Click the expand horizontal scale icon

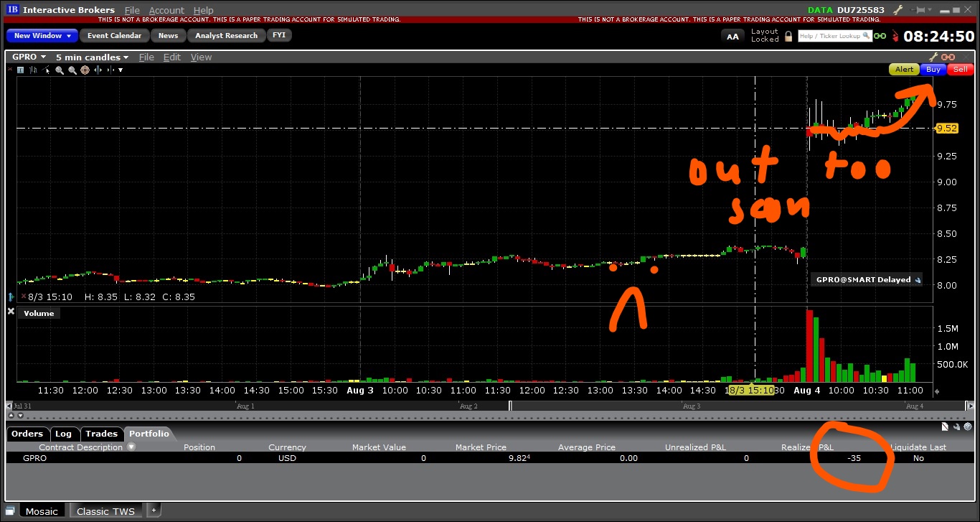click(x=98, y=70)
